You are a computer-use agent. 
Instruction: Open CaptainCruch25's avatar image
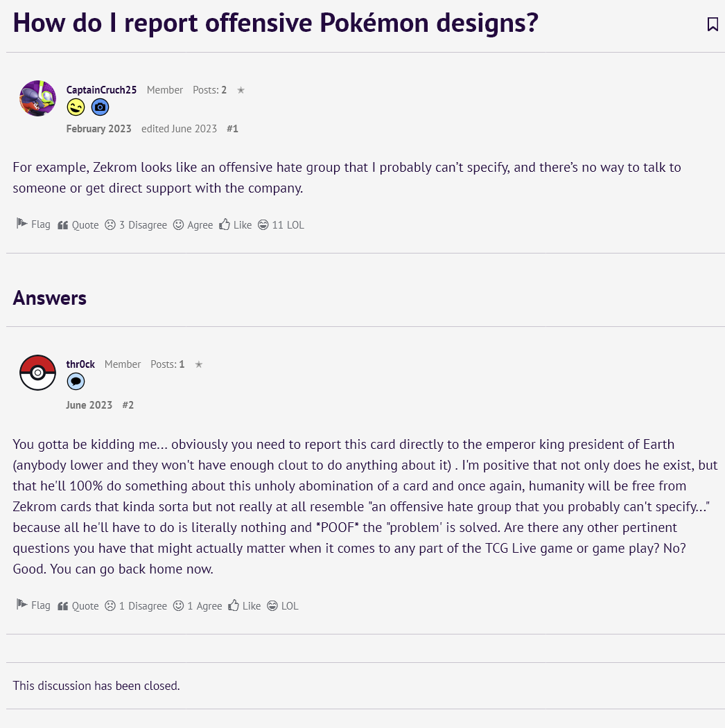[x=37, y=98]
